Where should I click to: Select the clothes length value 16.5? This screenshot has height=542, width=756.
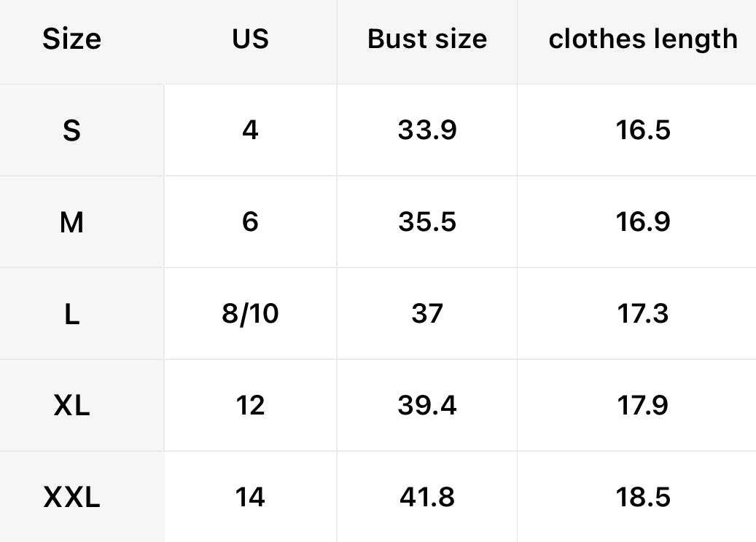pyautogui.click(x=642, y=131)
